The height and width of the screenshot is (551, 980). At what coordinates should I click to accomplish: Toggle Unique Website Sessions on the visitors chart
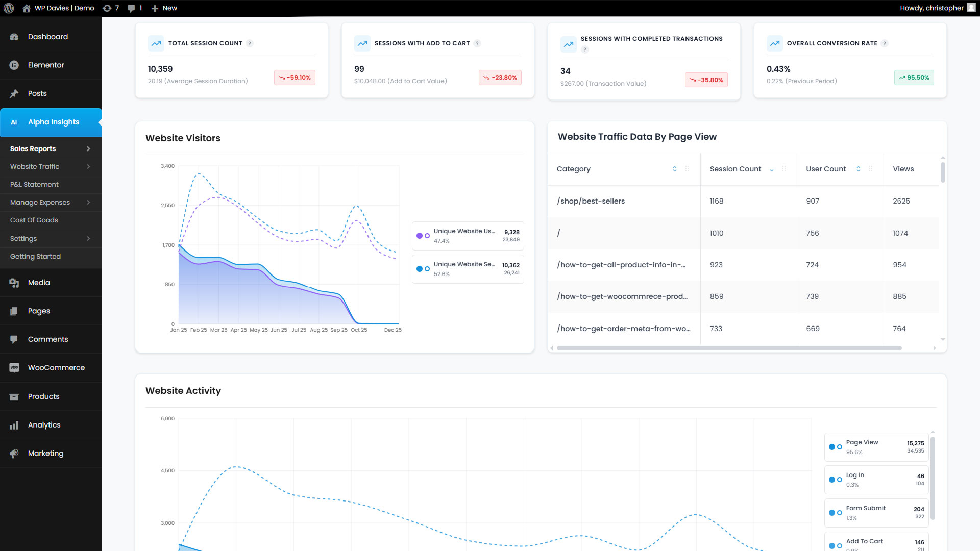pos(423,269)
